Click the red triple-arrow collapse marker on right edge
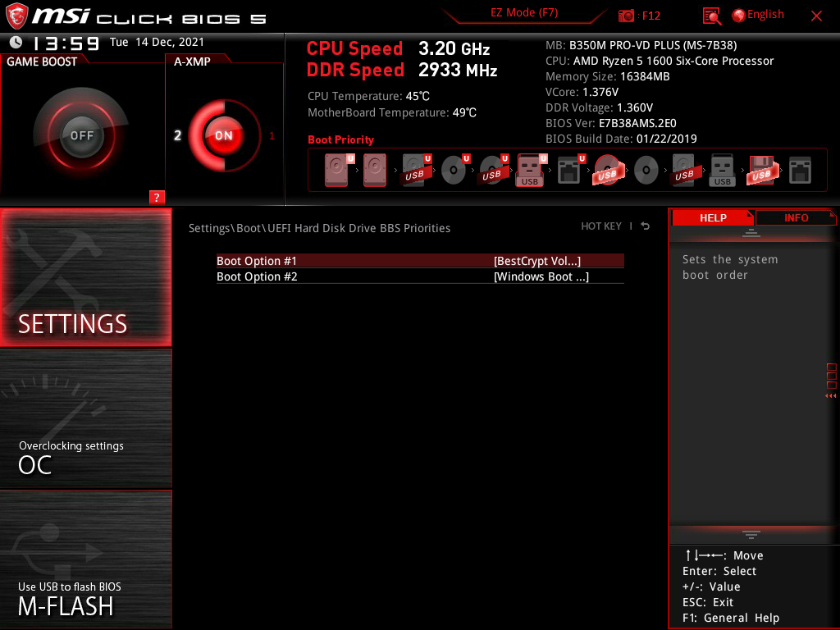The height and width of the screenshot is (630, 840). coord(830,396)
